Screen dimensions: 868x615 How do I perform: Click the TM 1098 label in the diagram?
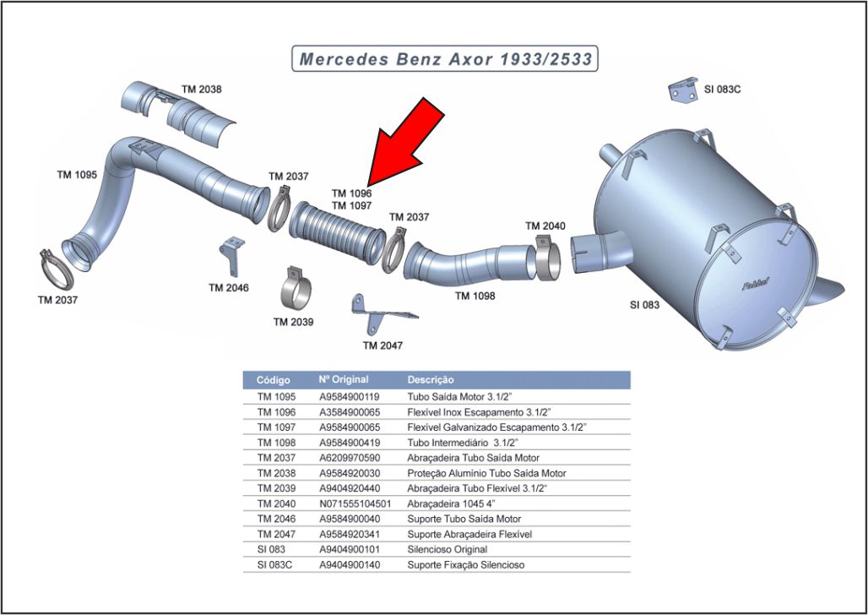click(x=475, y=296)
